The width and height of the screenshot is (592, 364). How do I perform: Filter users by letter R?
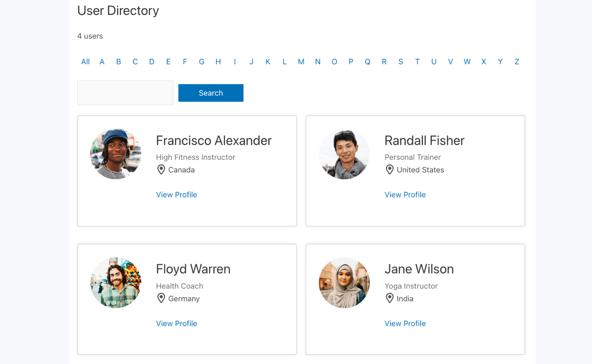384,62
